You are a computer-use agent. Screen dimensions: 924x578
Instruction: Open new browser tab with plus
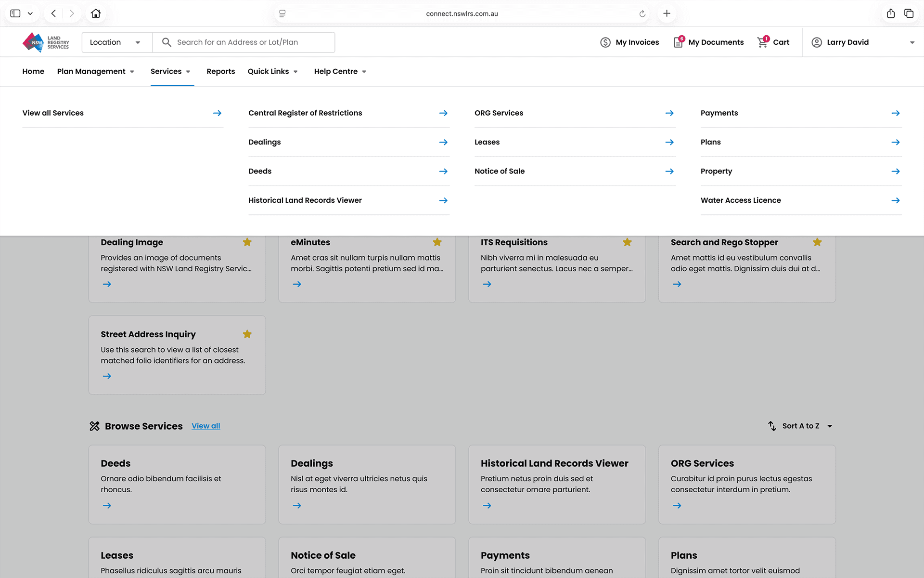(x=667, y=13)
